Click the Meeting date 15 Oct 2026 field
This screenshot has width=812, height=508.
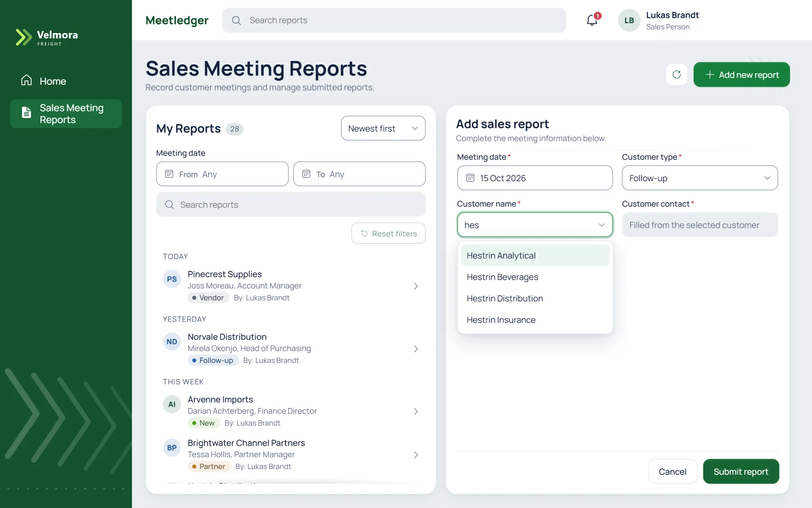tap(535, 178)
